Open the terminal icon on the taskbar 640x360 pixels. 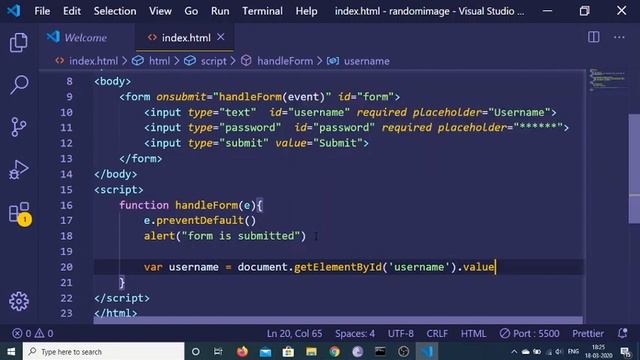click(x=380, y=351)
